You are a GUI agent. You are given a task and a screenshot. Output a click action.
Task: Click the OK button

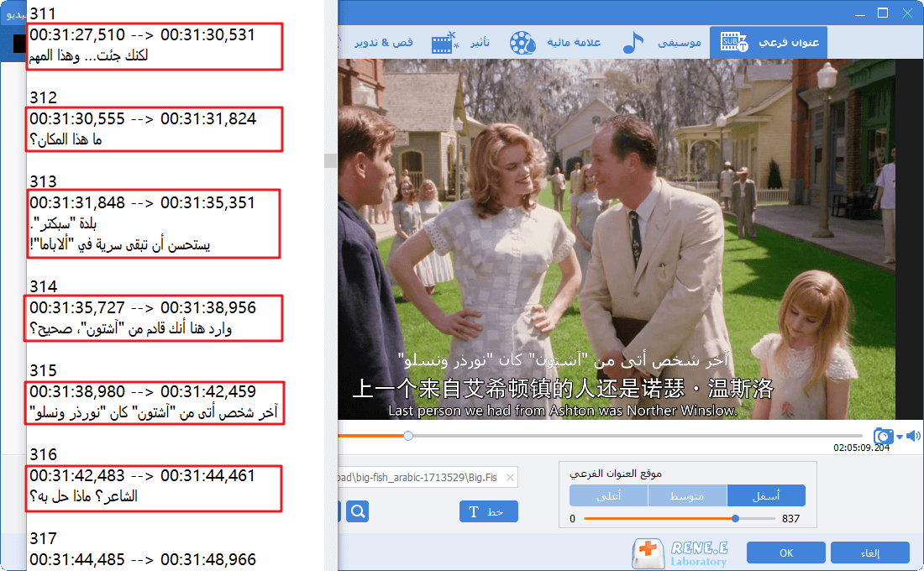coord(786,553)
